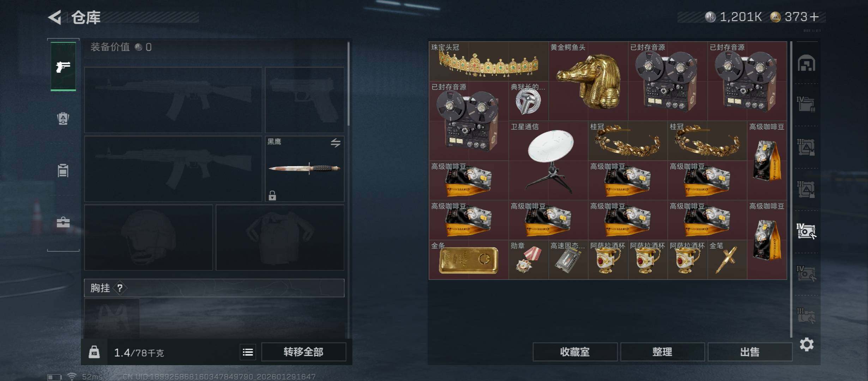Open the 胸挂 help question mark
The image size is (868, 381).
coord(120,288)
